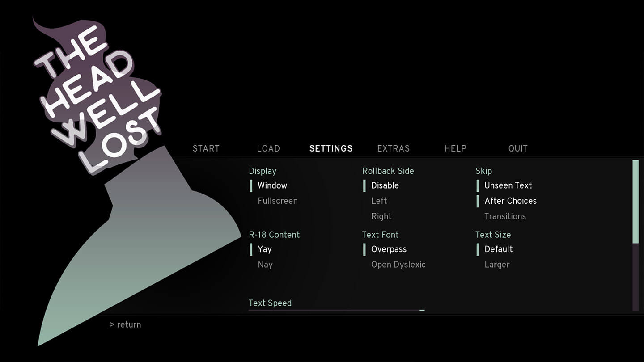Set Display mode to Window
This screenshot has height=362, width=644.
pyautogui.click(x=272, y=185)
